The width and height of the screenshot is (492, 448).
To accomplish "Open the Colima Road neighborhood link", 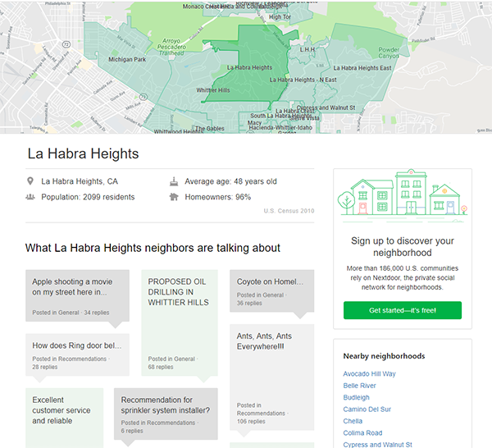I will (362, 433).
